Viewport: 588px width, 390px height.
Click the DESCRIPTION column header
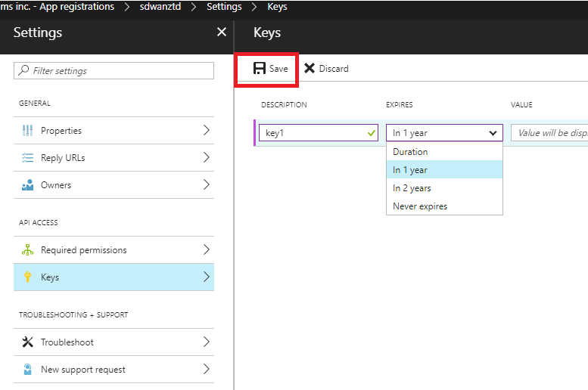click(x=284, y=105)
